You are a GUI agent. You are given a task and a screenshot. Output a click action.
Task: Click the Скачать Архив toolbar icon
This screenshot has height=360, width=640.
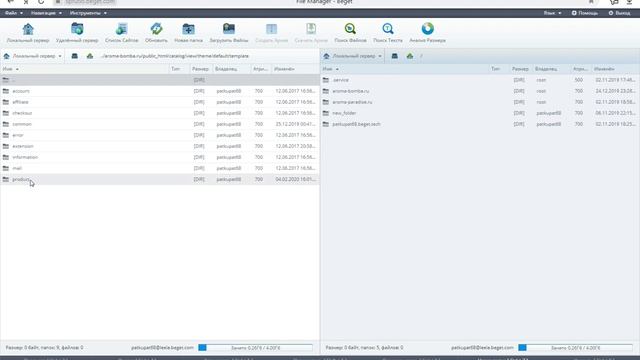click(311, 33)
